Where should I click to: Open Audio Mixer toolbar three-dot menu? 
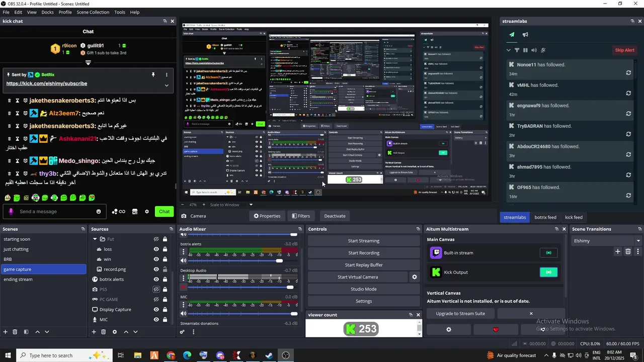(193, 332)
